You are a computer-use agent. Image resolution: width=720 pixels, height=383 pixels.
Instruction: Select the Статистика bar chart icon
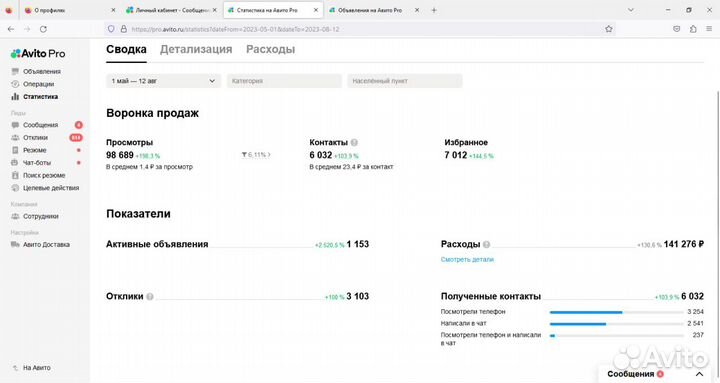15,96
